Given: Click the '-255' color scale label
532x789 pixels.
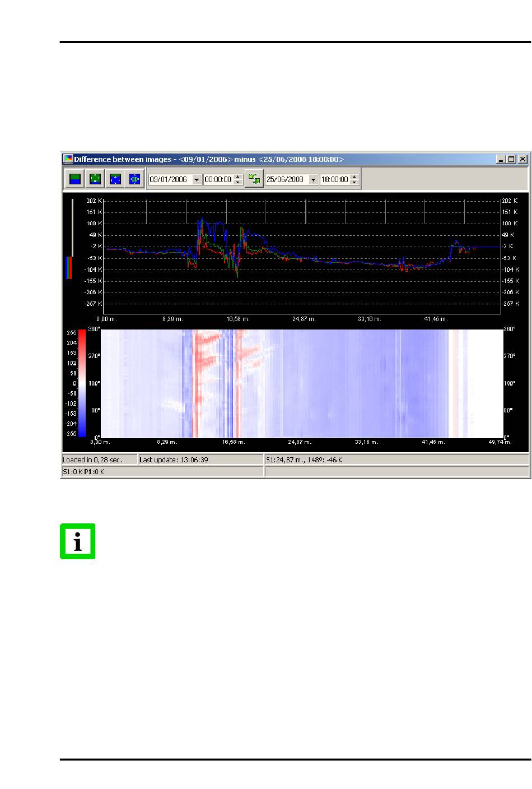Looking at the screenshot, I should [x=71, y=433].
